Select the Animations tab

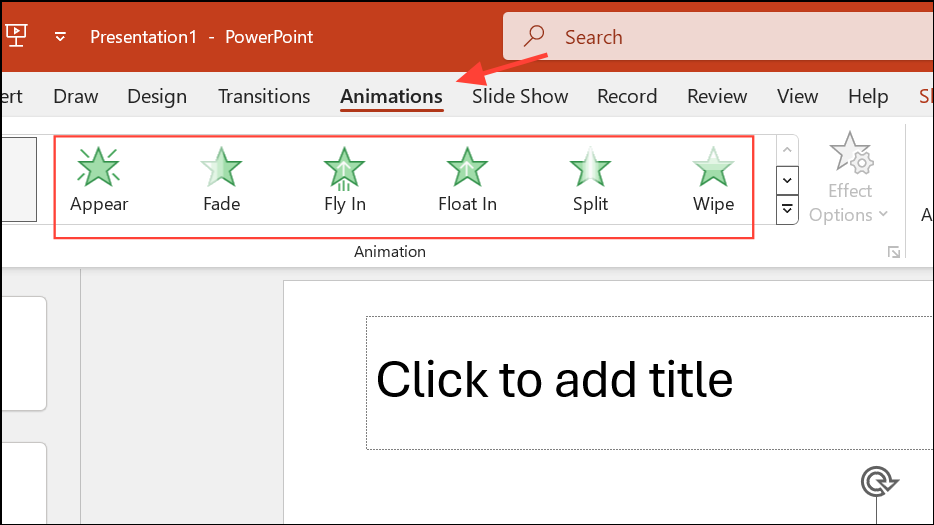click(x=391, y=96)
